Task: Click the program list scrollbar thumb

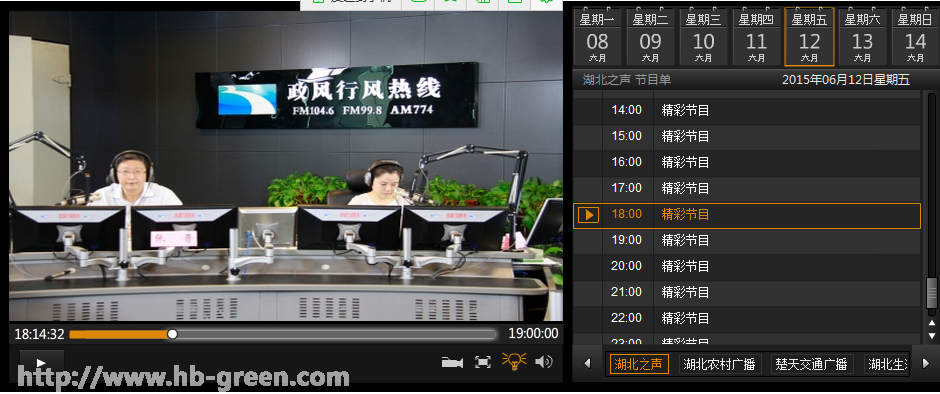Action: pyautogui.click(x=931, y=292)
